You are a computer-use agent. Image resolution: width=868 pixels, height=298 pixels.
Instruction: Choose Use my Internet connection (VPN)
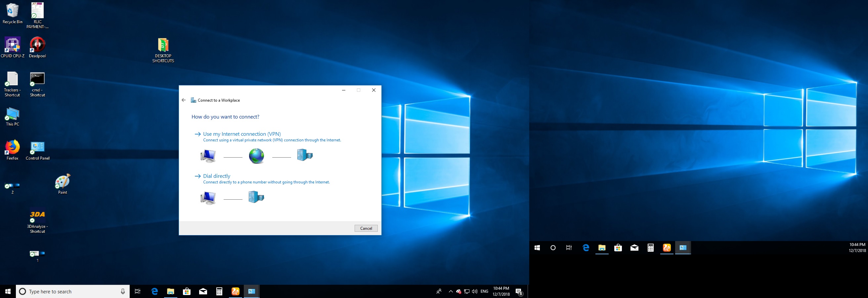[241, 134]
